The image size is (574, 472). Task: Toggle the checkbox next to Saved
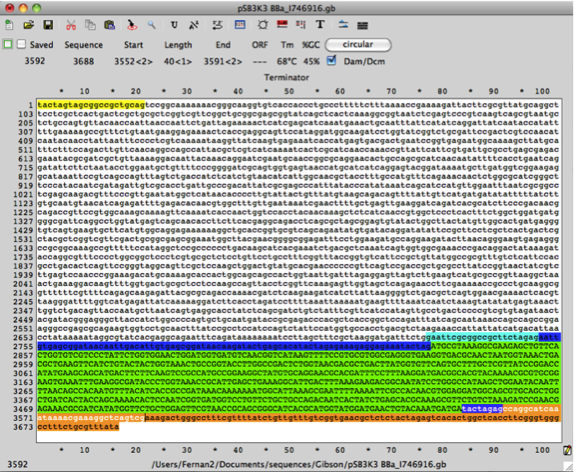coord(22,44)
